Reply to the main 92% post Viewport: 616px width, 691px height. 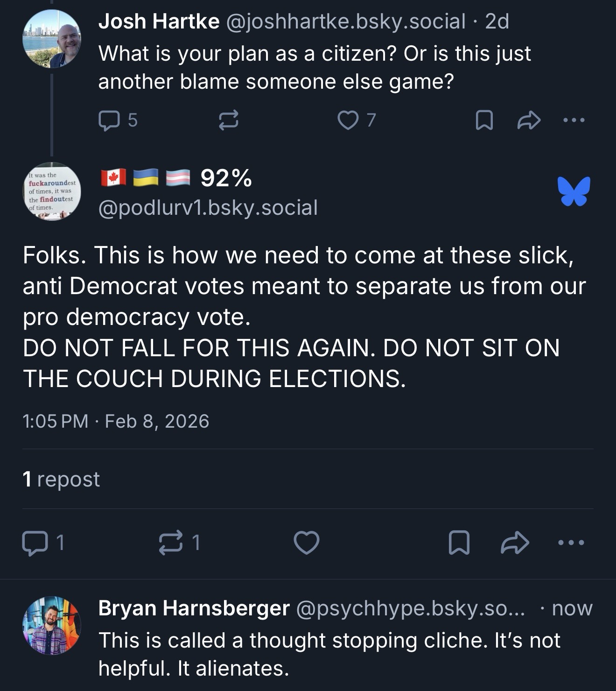click(35, 543)
